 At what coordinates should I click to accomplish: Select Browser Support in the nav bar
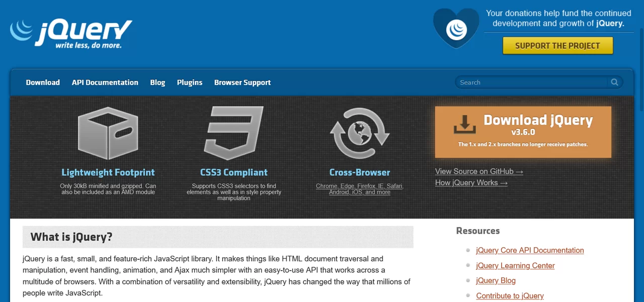[x=243, y=83]
